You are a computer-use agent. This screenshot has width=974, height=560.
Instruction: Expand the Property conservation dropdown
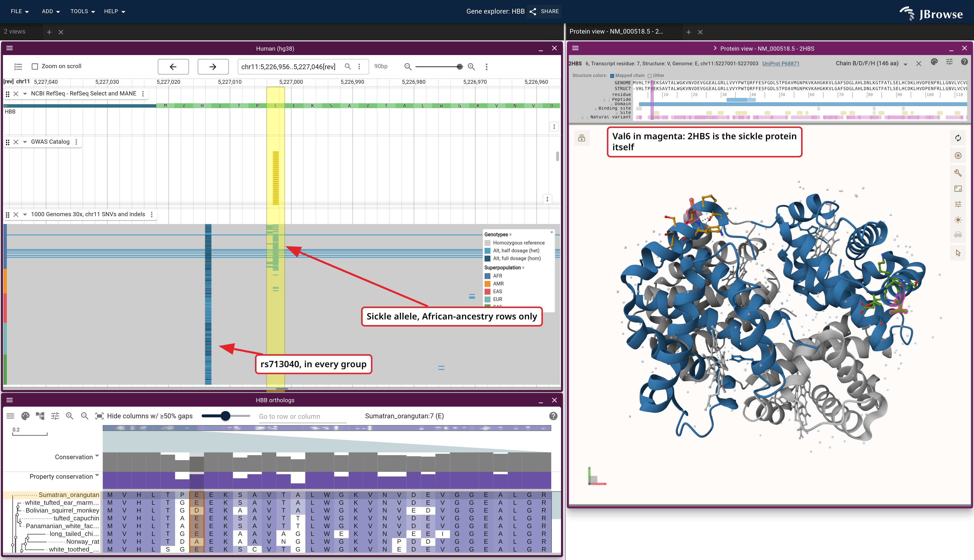click(x=97, y=475)
